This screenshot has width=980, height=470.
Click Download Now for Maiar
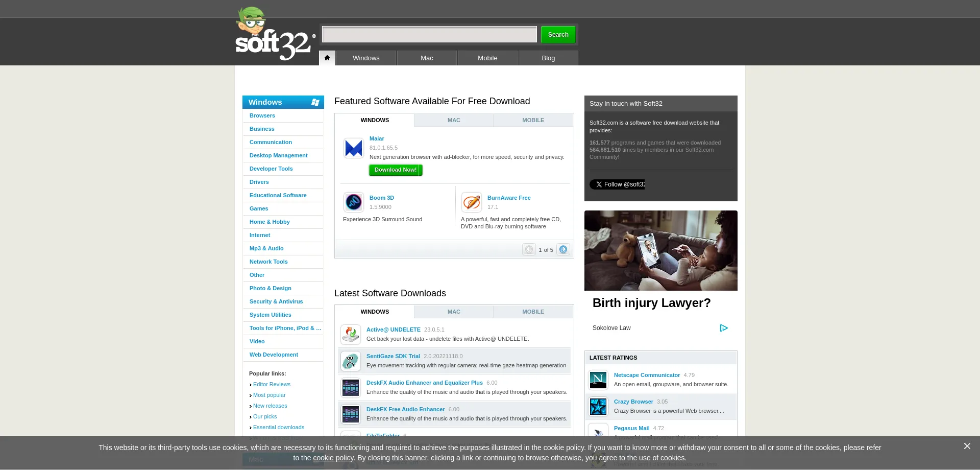coord(396,170)
